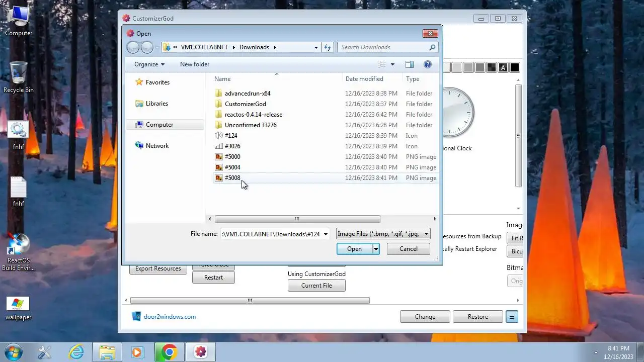Click the Windows Media Player taskbar icon
Screen dimensions: 644x362
pos(137,352)
